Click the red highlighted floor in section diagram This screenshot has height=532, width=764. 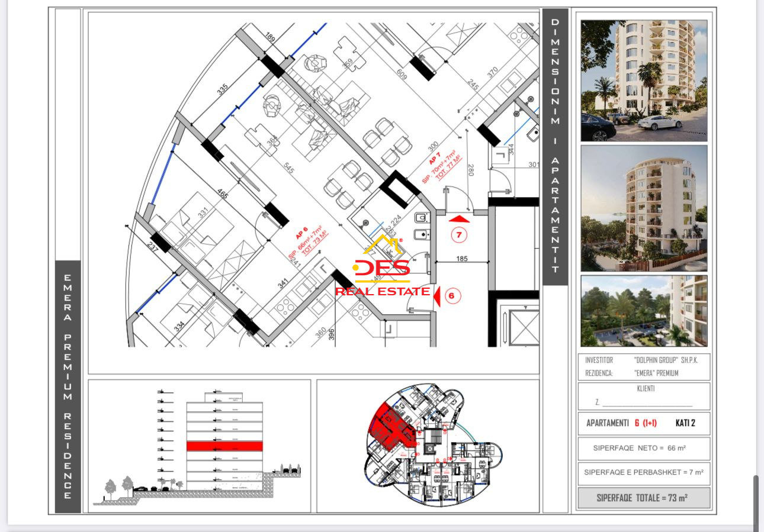[x=224, y=446]
